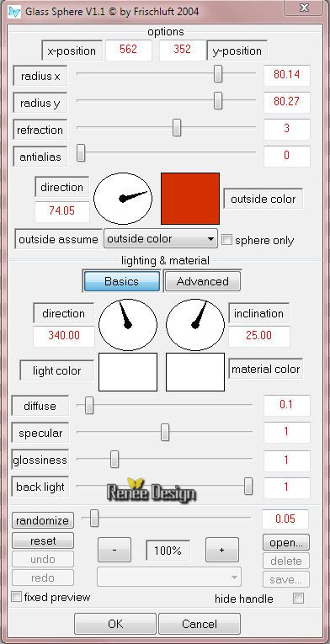330x644 pixels.
Task: Enable the sphere only checkbox
Action: pos(226,240)
